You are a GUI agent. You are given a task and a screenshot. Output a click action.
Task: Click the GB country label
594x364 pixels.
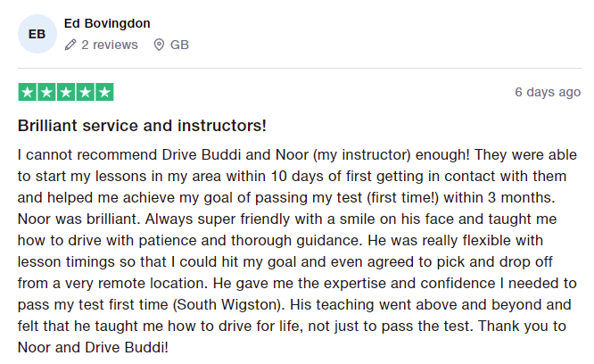click(x=179, y=45)
